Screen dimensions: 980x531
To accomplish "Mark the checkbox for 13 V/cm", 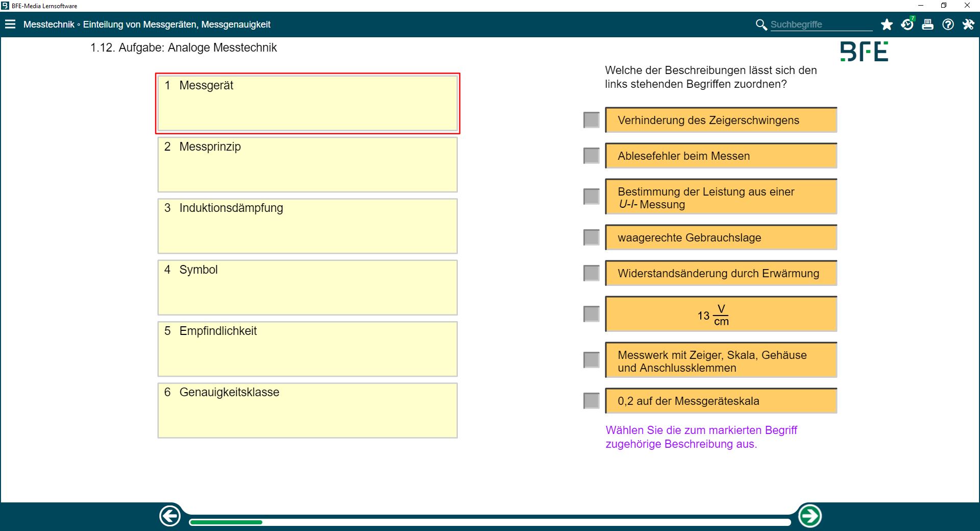I will pos(591,314).
